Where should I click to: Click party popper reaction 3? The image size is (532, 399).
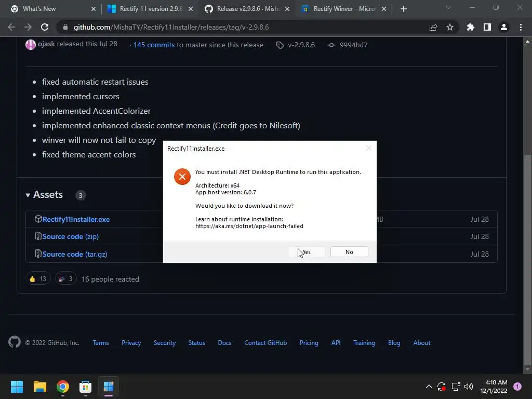tap(66, 279)
